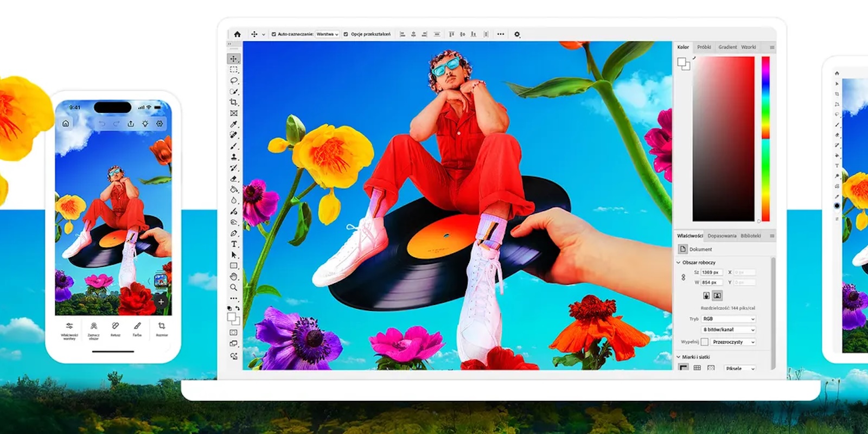Viewport: 868px width, 434px height.
Task: Tap the Farba button on phone
Action: point(137,328)
